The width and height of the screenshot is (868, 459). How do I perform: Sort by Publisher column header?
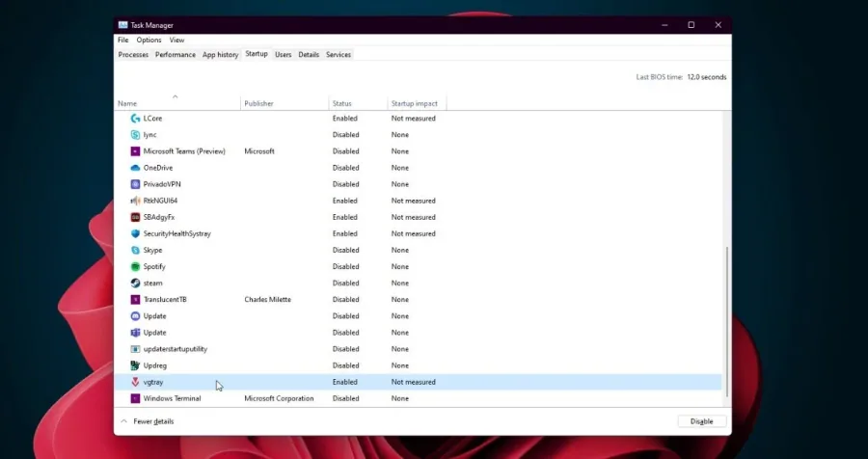coord(285,103)
